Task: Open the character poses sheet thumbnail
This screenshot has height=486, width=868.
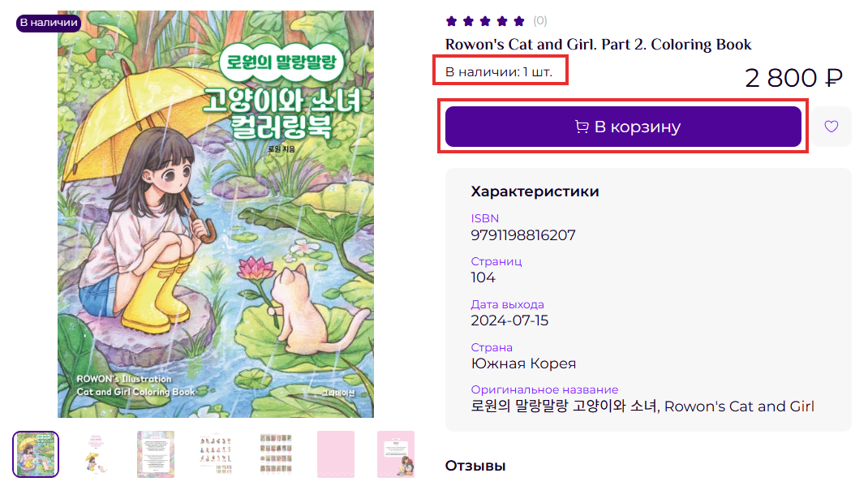Action: pyautogui.click(x=215, y=454)
